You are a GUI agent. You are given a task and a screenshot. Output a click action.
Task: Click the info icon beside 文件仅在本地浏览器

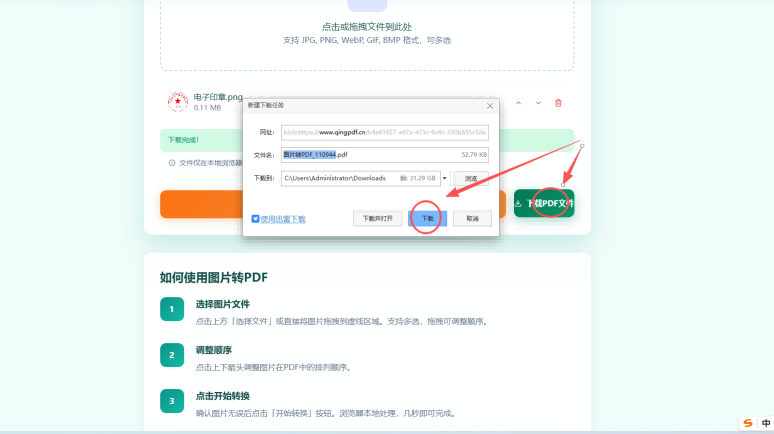[172, 163]
